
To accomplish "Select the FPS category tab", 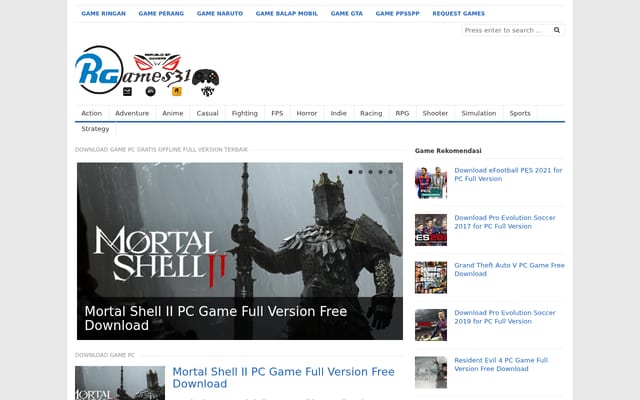I will [277, 113].
